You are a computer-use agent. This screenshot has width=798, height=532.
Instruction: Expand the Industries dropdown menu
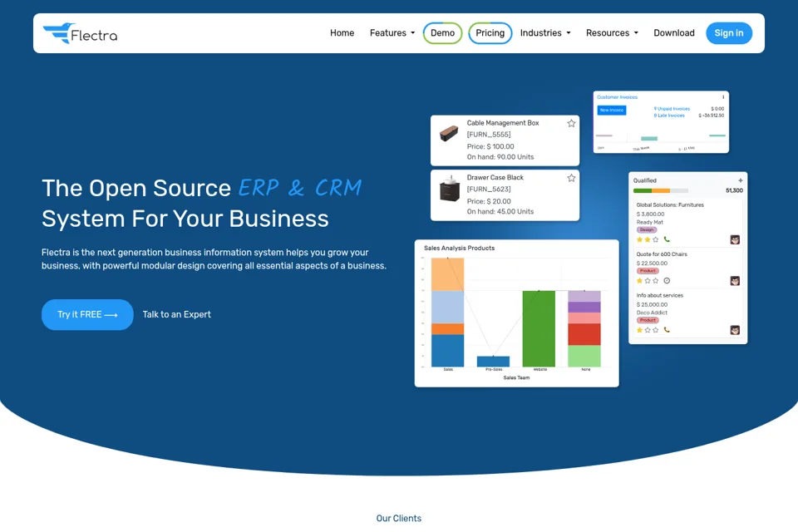[x=545, y=33]
